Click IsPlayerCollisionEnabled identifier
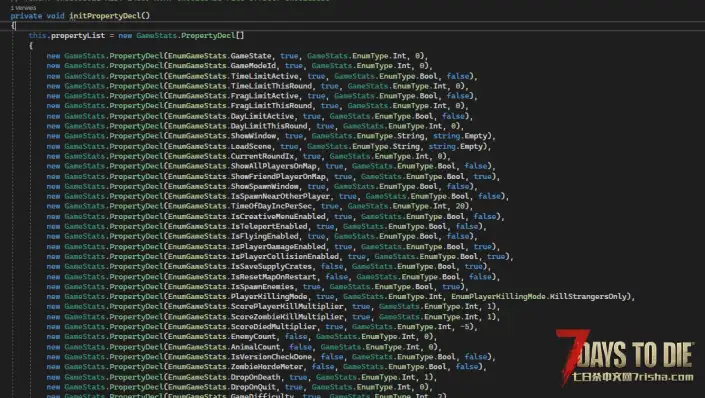This screenshot has width=705, height=398. [x=285, y=256]
